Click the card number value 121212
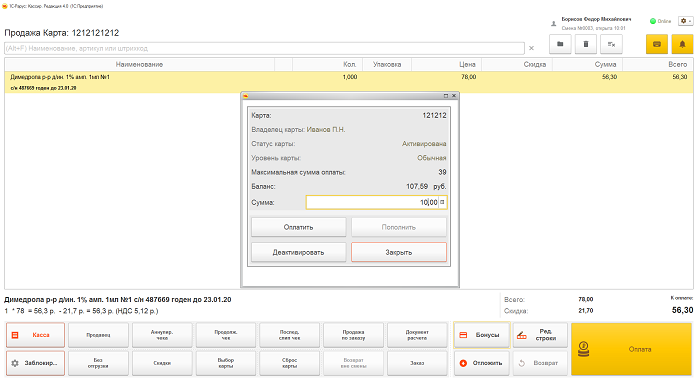Screen dimensions: 700x380 pyautogui.click(x=434, y=115)
